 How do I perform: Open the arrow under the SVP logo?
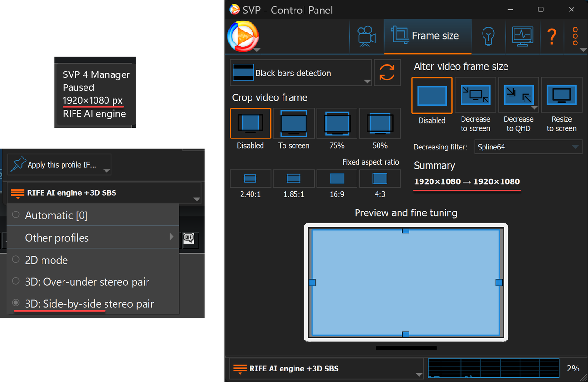point(256,49)
